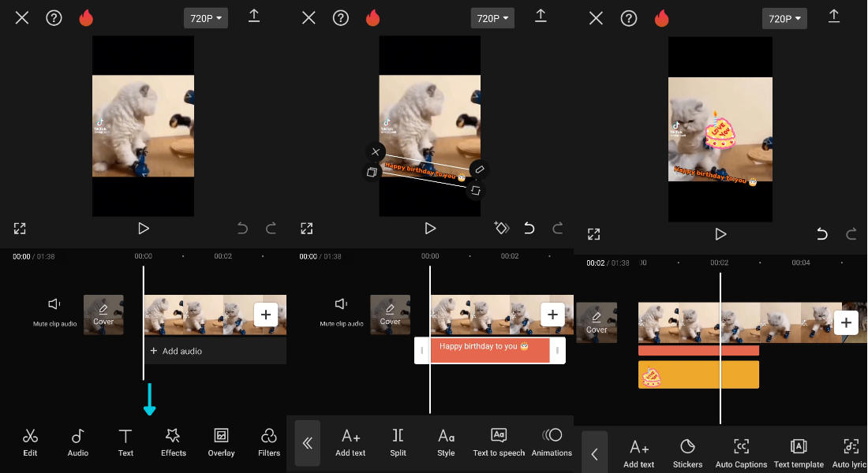Viewport: 868px width, 473px height.
Task: Export video with upload icon in right panel
Action: click(834, 17)
